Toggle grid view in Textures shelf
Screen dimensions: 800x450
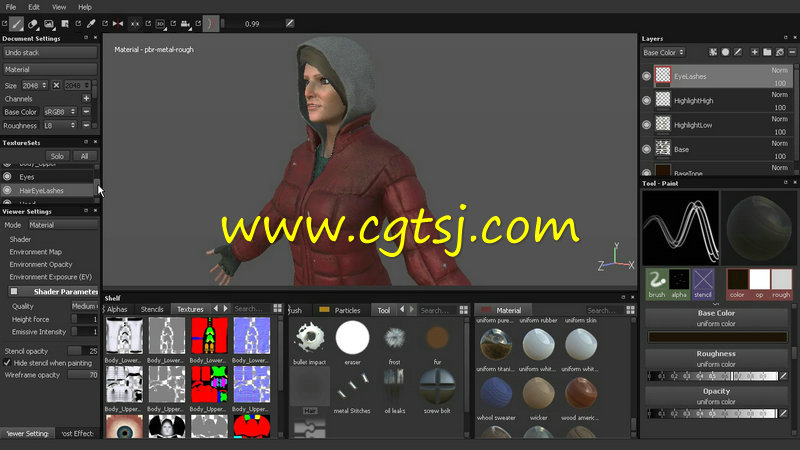click(278, 308)
